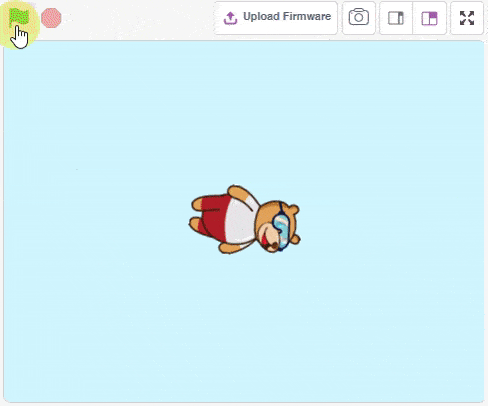Switch to the large stage layout
The width and height of the screenshot is (488, 406).
pyautogui.click(x=429, y=18)
